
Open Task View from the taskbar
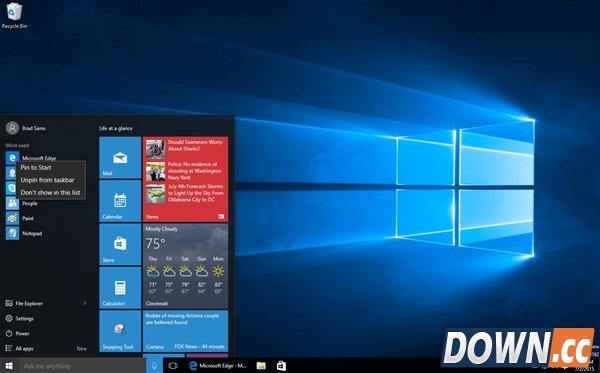pos(173,366)
